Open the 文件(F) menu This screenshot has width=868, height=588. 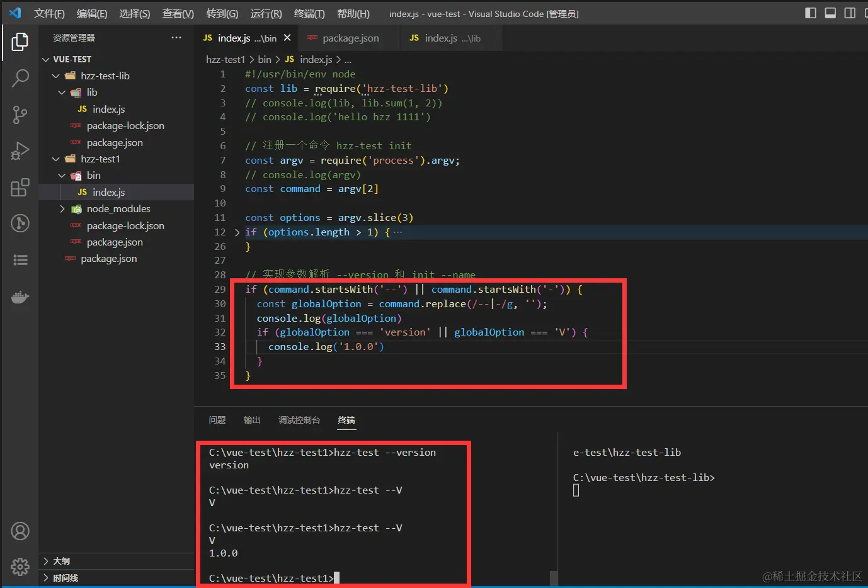point(49,13)
